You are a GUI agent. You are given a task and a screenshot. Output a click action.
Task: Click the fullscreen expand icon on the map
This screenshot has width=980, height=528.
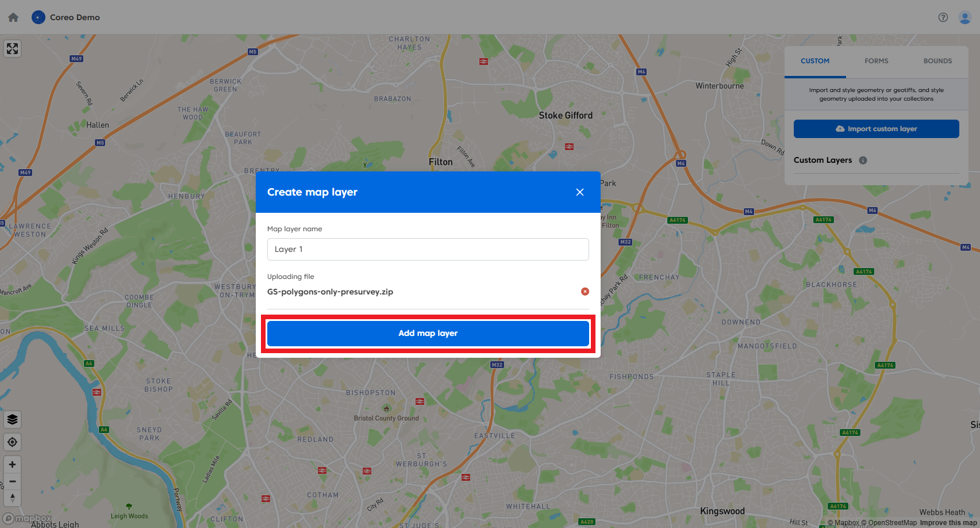pos(12,49)
